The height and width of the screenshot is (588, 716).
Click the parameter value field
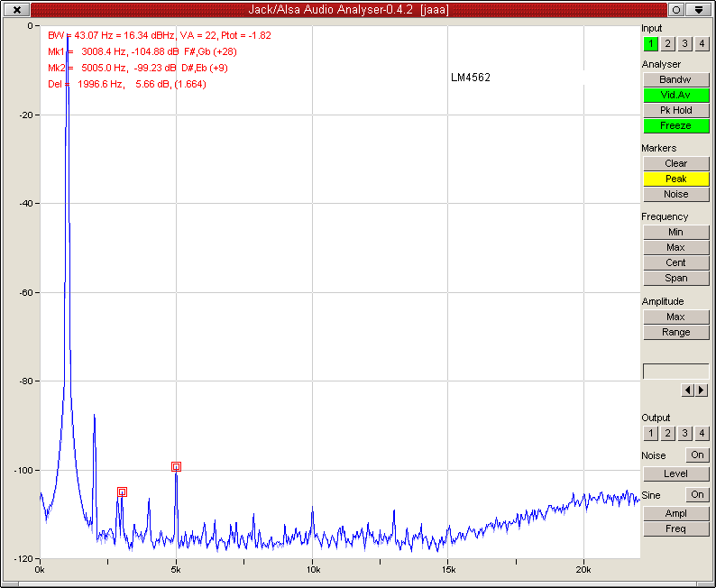675,372
